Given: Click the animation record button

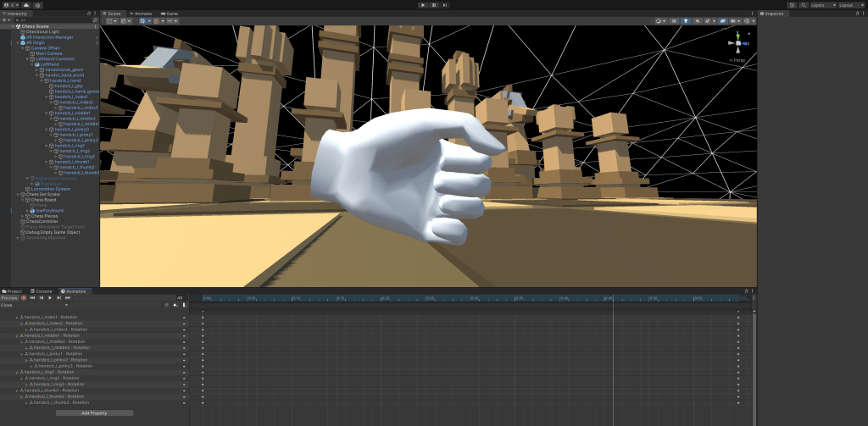Looking at the screenshot, I should pos(24,297).
